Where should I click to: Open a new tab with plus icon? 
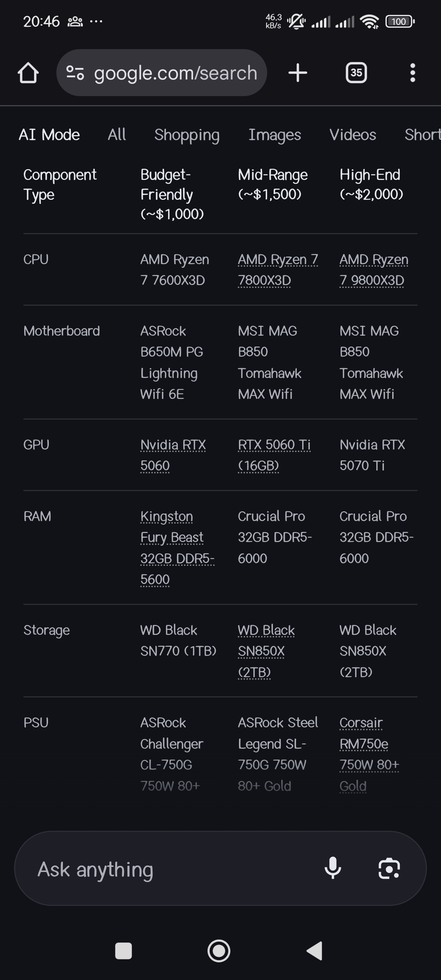(x=297, y=73)
